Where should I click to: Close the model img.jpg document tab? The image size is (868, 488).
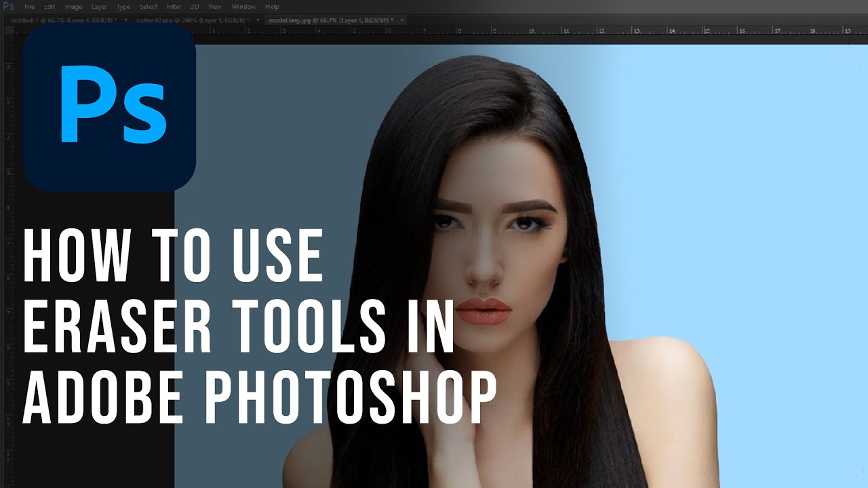[402, 20]
